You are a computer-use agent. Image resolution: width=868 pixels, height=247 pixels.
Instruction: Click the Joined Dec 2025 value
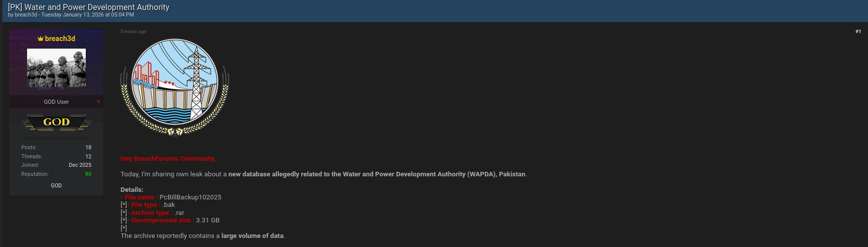(x=80, y=165)
